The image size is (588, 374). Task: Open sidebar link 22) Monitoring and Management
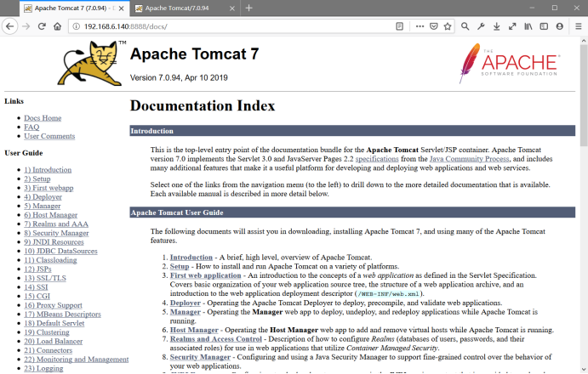click(77, 359)
